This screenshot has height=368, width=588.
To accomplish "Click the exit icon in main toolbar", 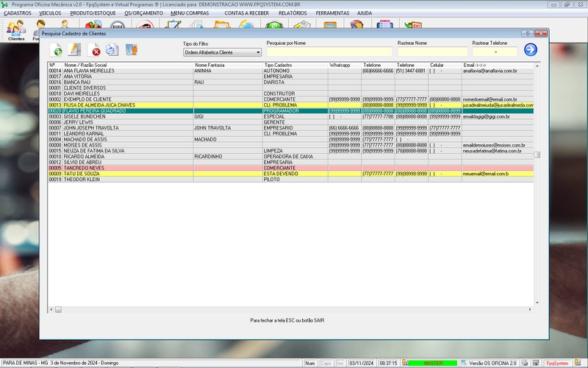I will point(413,24).
